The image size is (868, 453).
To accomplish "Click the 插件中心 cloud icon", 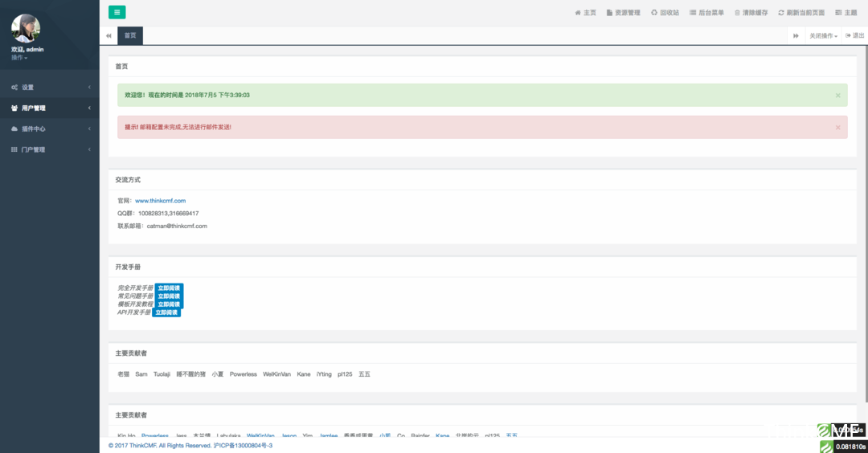I will (14, 129).
